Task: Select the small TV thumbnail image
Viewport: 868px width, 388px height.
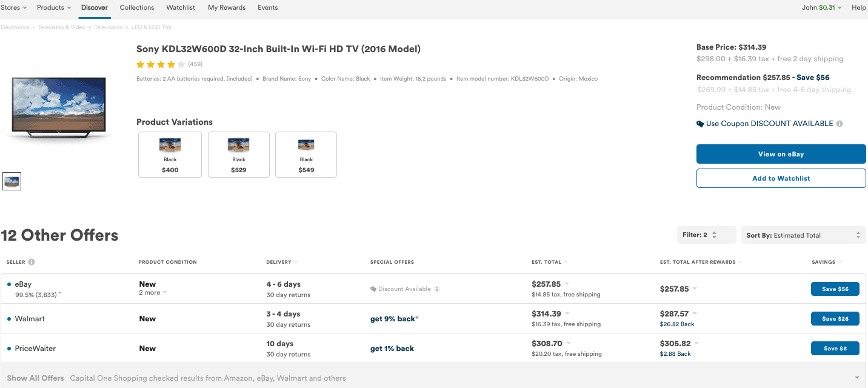Action: click(x=12, y=181)
